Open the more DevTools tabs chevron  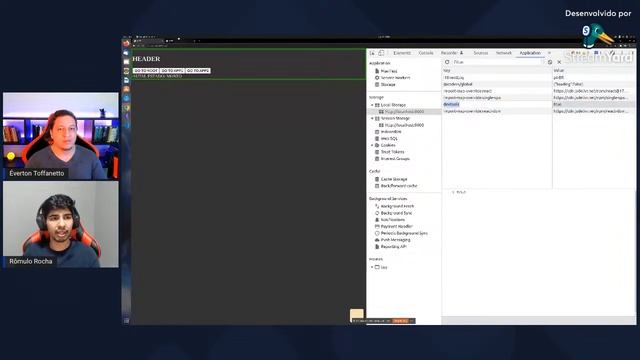coord(549,53)
